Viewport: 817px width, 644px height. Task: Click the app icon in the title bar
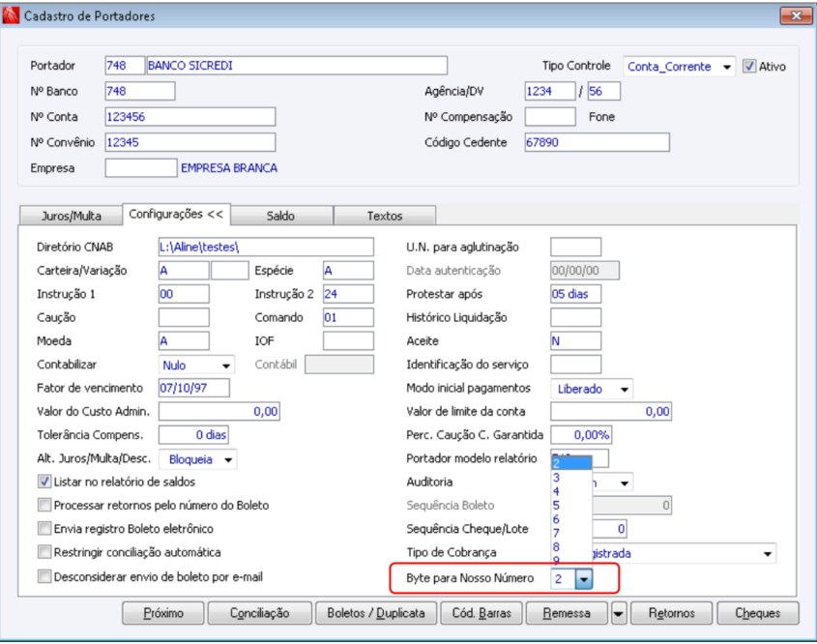11,15
